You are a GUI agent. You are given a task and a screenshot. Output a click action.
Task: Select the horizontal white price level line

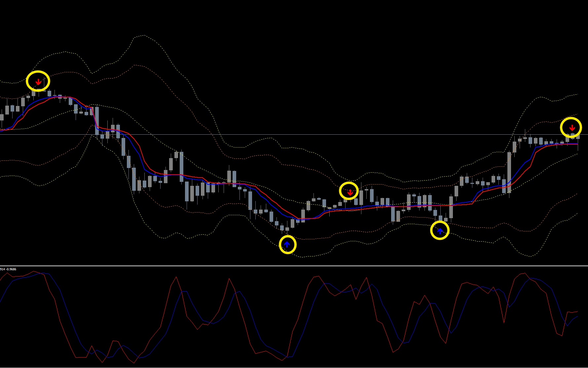point(294,134)
